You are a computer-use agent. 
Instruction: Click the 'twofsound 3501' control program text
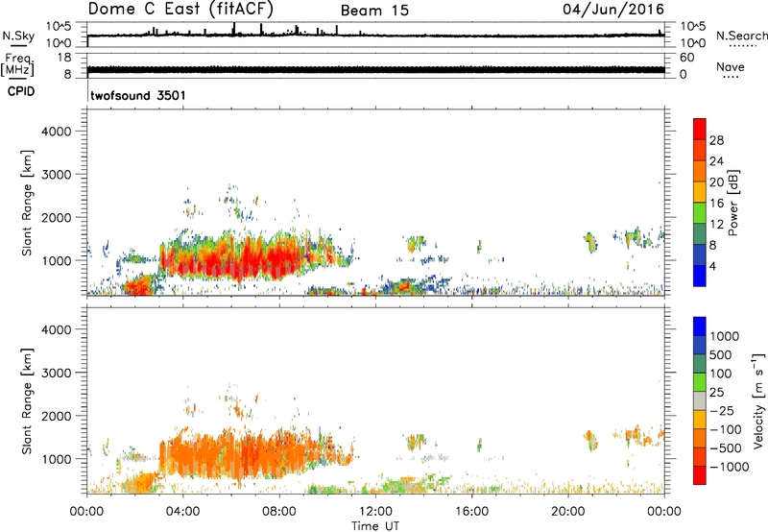tap(138, 95)
